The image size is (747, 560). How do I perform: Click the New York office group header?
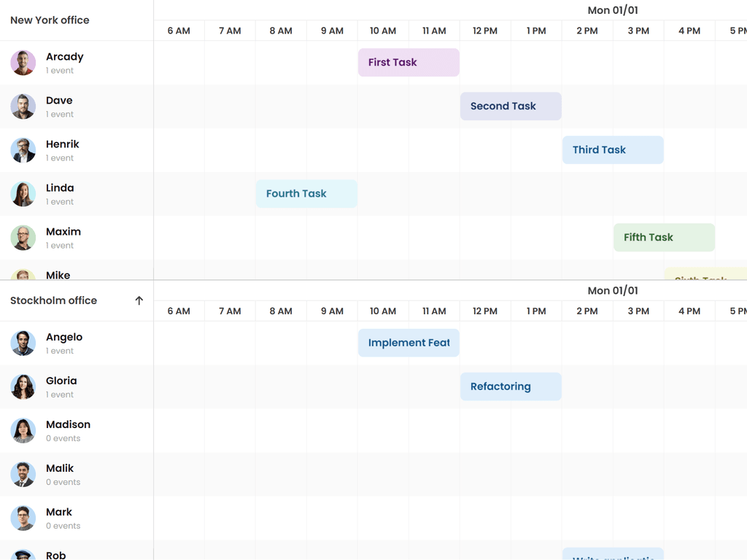pyautogui.click(x=49, y=20)
